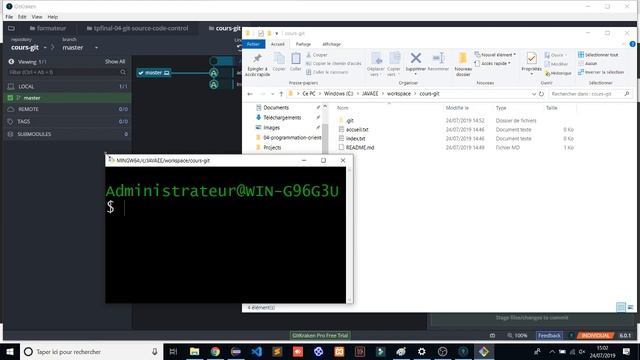640x360 pixels.
Task: Click Aucun in Sélectionner group
Action: click(x=587, y=64)
